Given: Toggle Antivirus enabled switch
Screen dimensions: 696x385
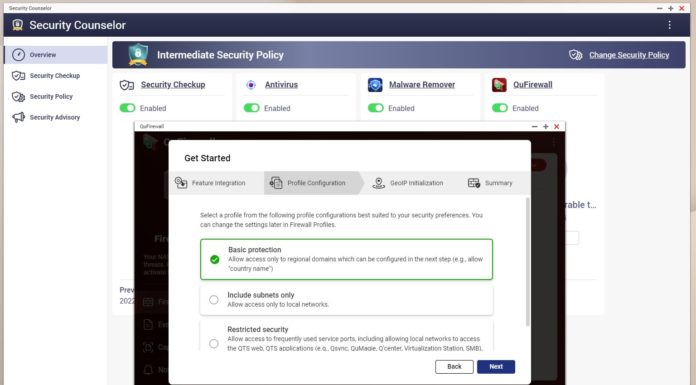Looking at the screenshot, I should click(252, 108).
